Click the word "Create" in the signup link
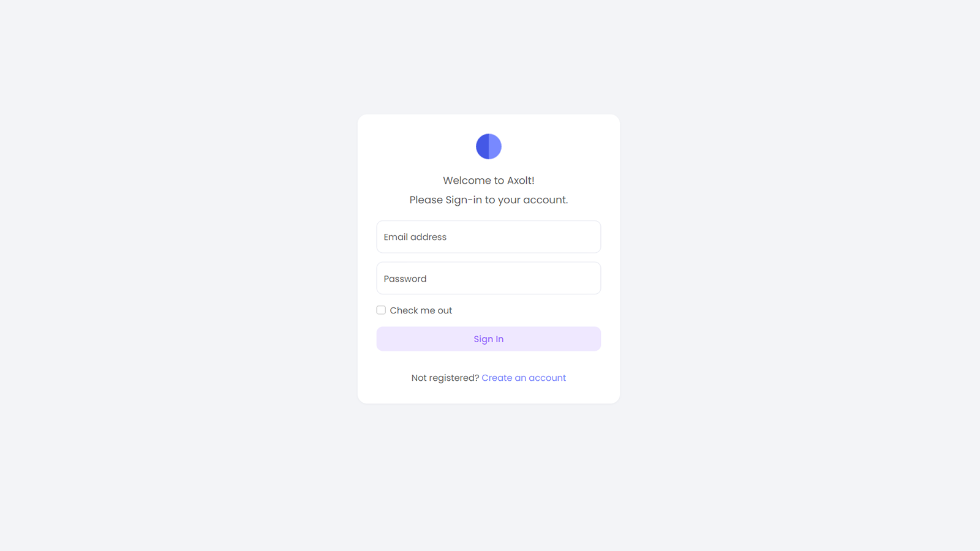980x551 pixels. pos(497,378)
